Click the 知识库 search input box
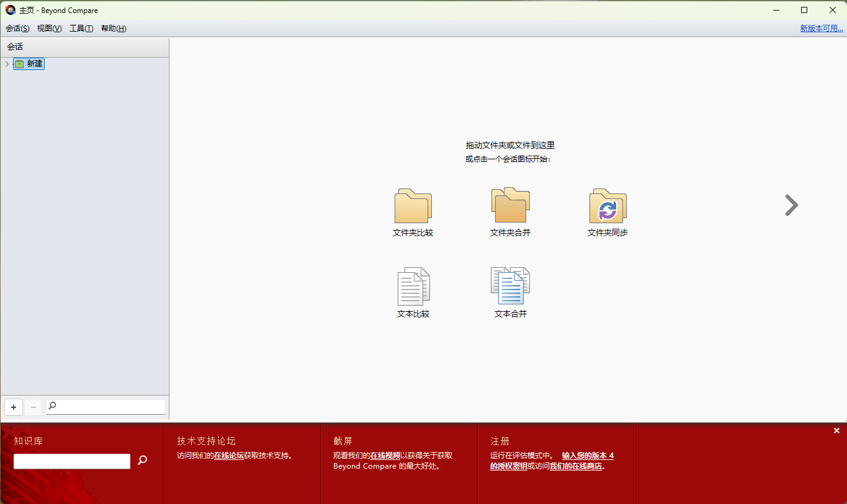The width and height of the screenshot is (847, 504). 72,461
